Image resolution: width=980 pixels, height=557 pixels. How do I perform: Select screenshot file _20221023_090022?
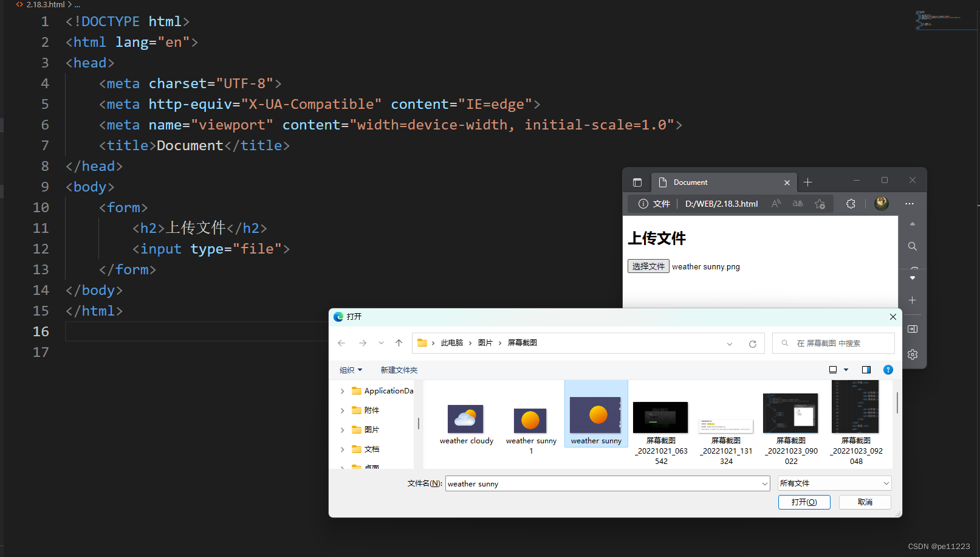coord(791,429)
